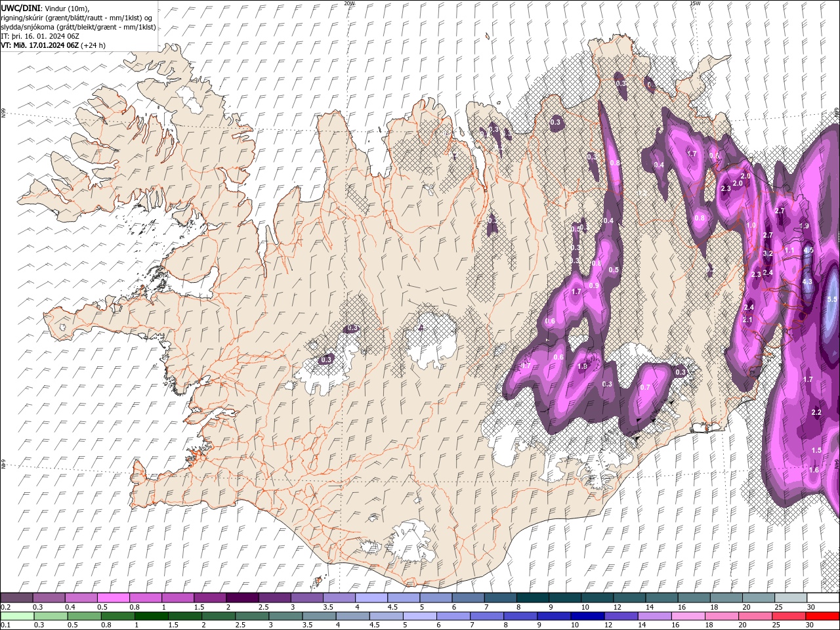Pick the white snow scale swatch labeled 30
Screen dimensions: 840x630
coord(824,598)
